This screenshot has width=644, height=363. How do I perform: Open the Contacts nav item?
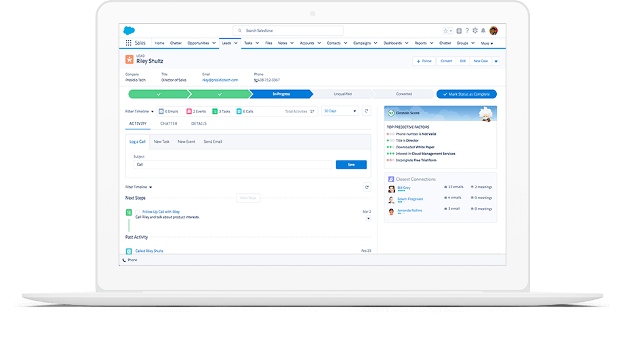click(334, 43)
